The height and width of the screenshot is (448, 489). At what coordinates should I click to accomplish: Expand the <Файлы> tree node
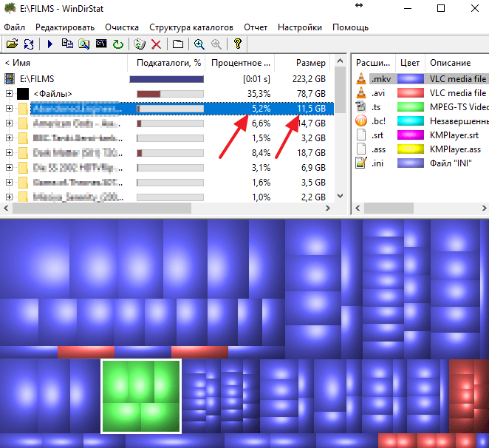[9, 94]
